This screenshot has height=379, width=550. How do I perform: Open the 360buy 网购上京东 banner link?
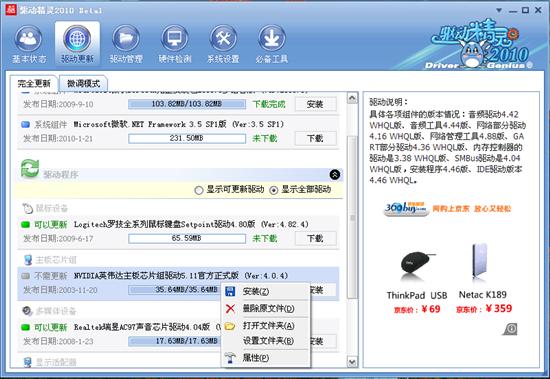[447, 208]
